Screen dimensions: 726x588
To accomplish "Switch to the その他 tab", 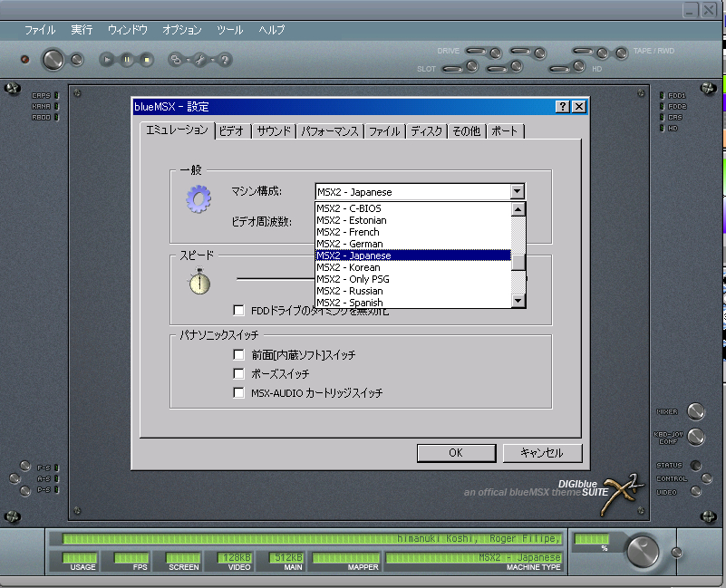I will (x=467, y=131).
